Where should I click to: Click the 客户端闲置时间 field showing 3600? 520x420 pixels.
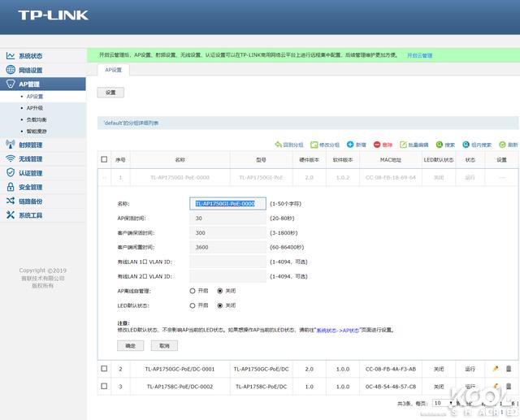pyautogui.click(x=227, y=247)
